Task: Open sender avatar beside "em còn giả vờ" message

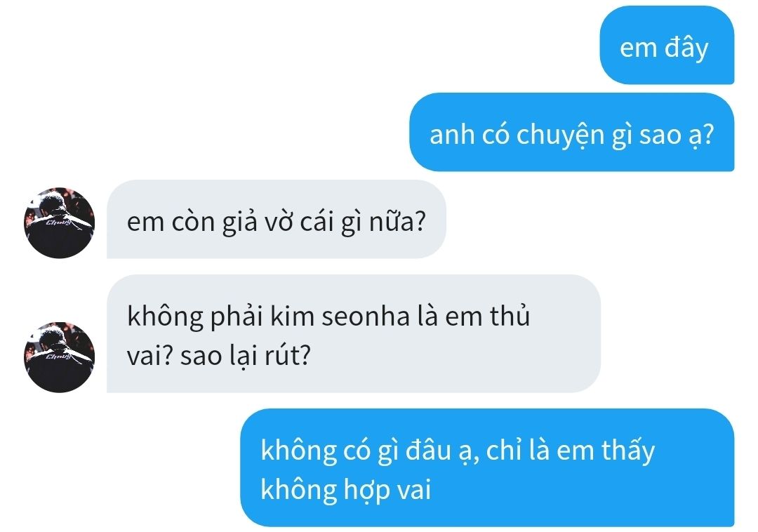Action: click(x=60, y=222)
